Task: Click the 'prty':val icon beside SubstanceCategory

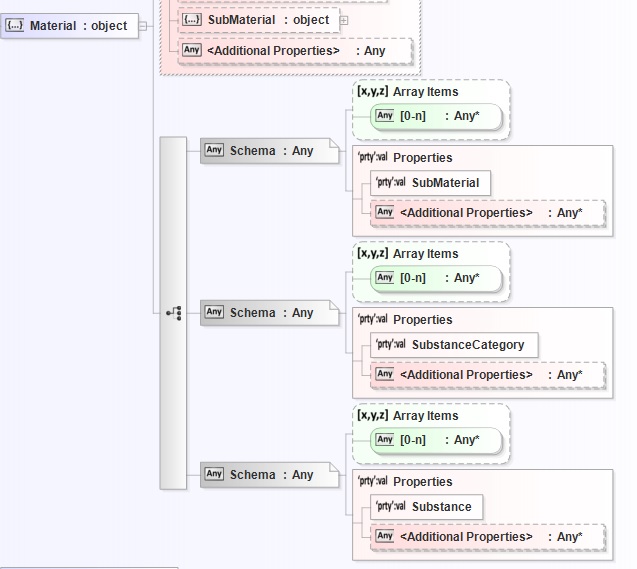Action: pyautogui.click(x=390, y=345)
